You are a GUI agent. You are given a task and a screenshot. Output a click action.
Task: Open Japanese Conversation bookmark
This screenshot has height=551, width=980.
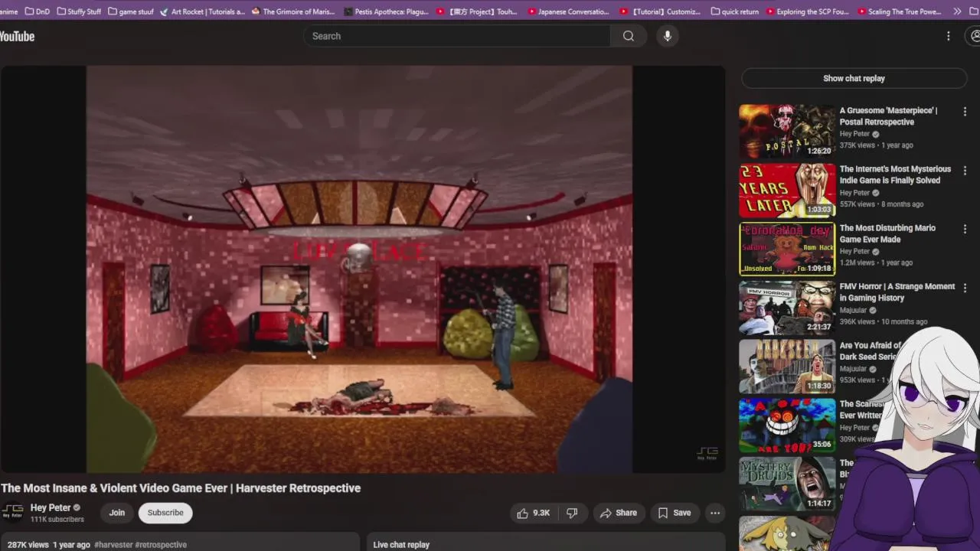coord(569,11)
